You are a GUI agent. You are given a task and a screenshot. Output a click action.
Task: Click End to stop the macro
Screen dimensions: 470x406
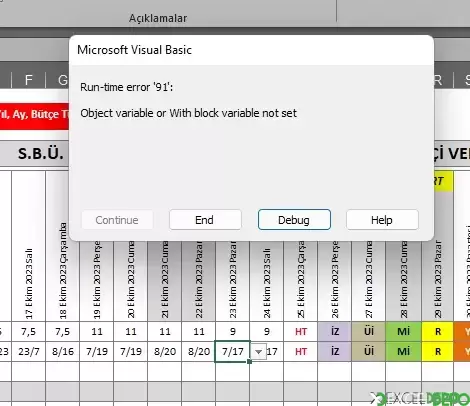point(205,220)
